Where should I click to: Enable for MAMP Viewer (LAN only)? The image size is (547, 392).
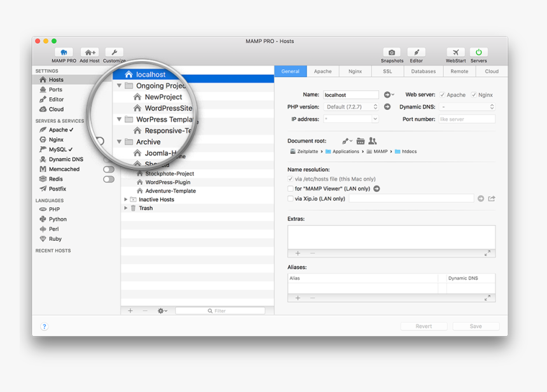(x=290, y=189)
